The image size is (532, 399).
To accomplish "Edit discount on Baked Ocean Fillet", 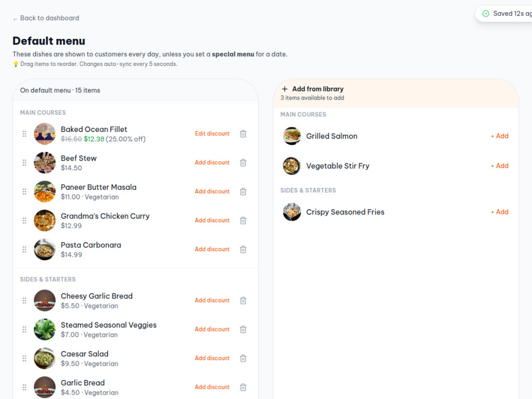I will 212,134.
